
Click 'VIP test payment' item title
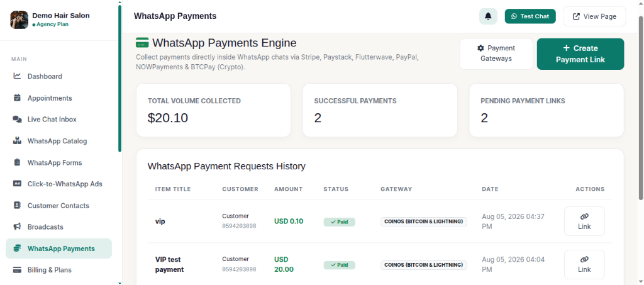[170, 264]
